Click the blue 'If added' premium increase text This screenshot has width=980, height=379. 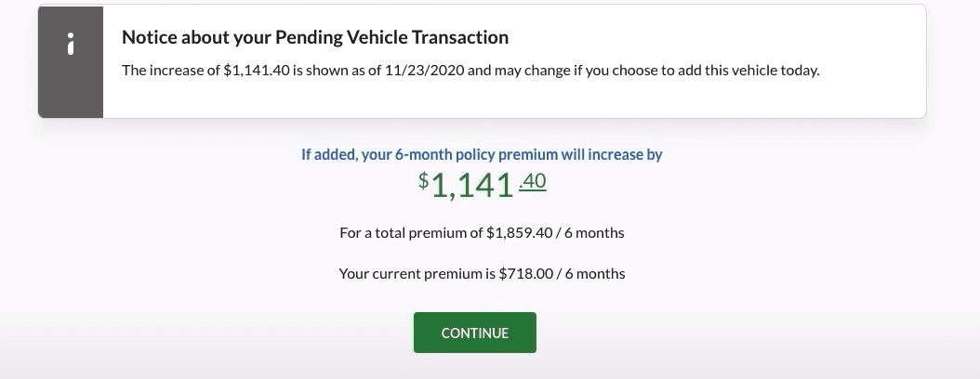(482, 154)
